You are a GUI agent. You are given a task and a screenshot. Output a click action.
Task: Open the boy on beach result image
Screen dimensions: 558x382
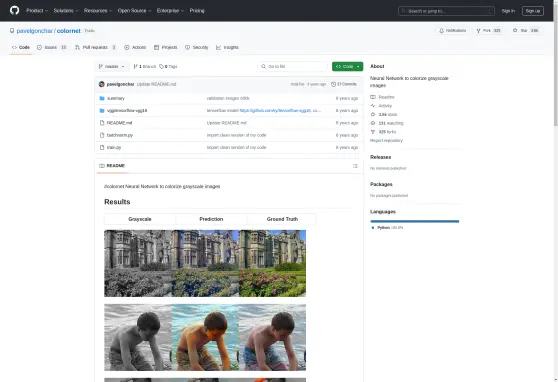(205, 337)
